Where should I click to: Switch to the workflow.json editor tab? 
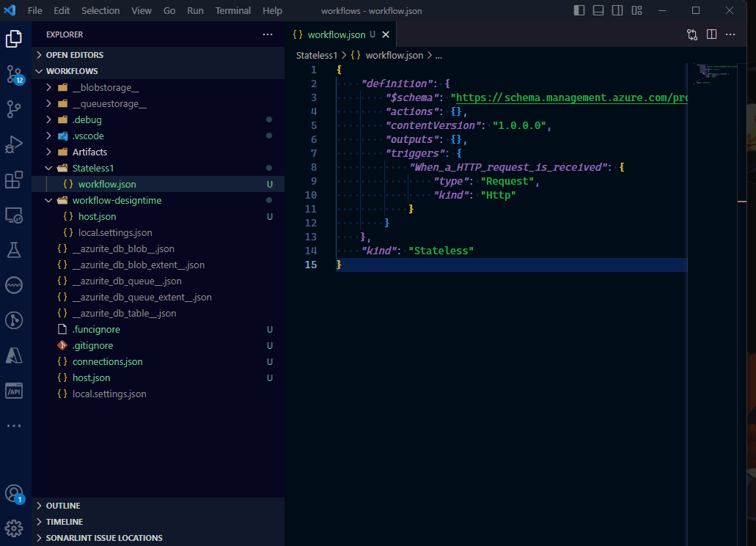pyautogui.click(x=337, y=34)
